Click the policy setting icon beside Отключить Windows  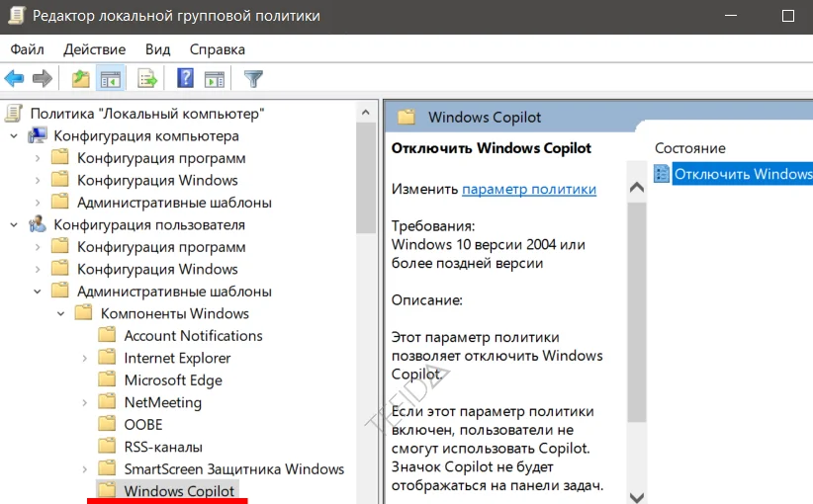(x=662, y=174)
